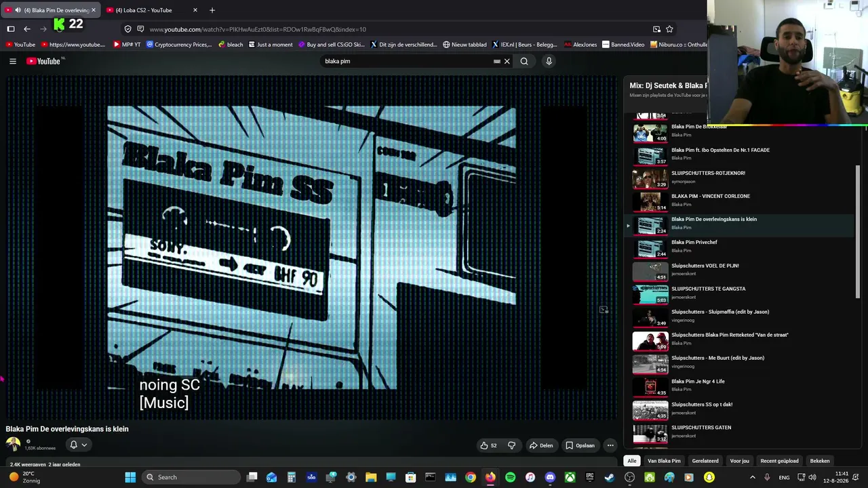Start voice search with the microphone

pos(549,61)
